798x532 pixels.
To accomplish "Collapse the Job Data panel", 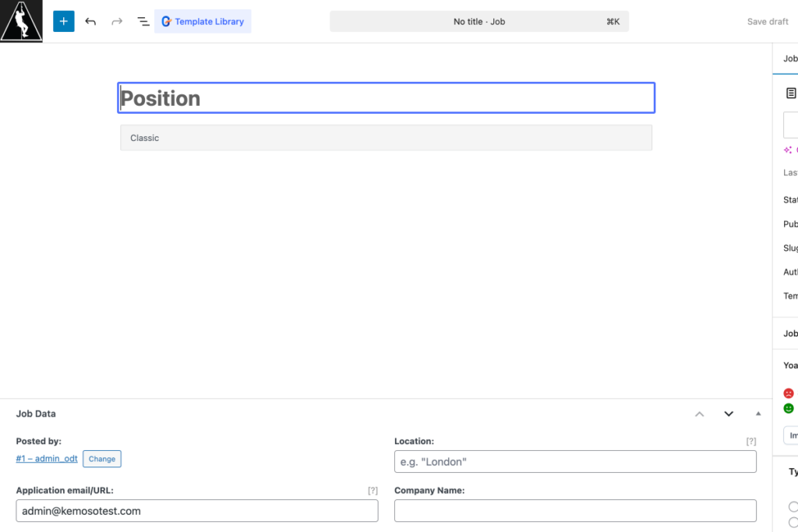I will click(x=758, y=414).
